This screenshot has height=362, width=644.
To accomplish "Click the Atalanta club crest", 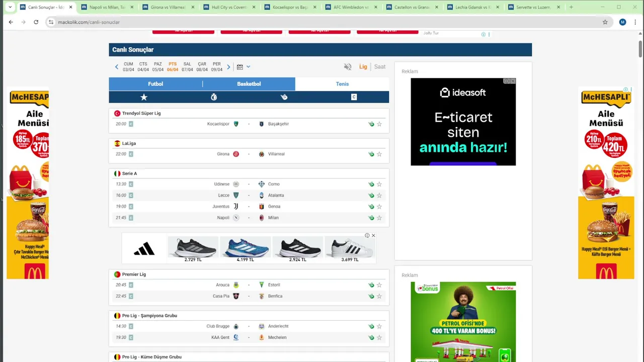I will click(262, 196).
